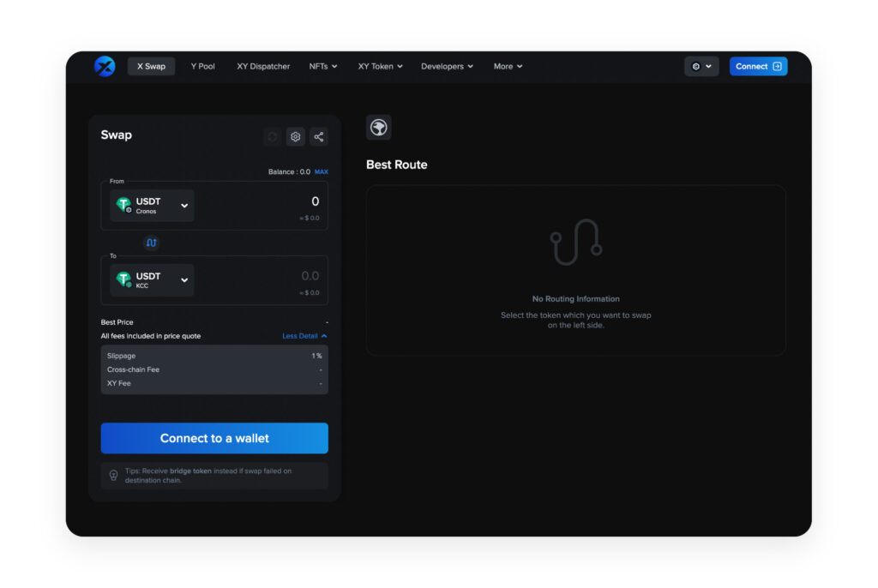Select the X Swap tab
The image size is (878, 588).
pos(151,66)
